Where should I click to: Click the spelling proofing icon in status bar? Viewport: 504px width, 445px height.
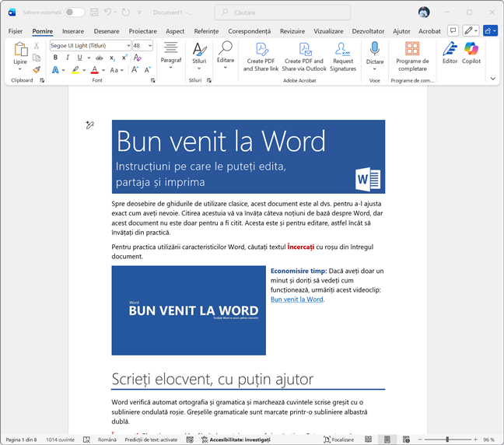click(86, 440)
